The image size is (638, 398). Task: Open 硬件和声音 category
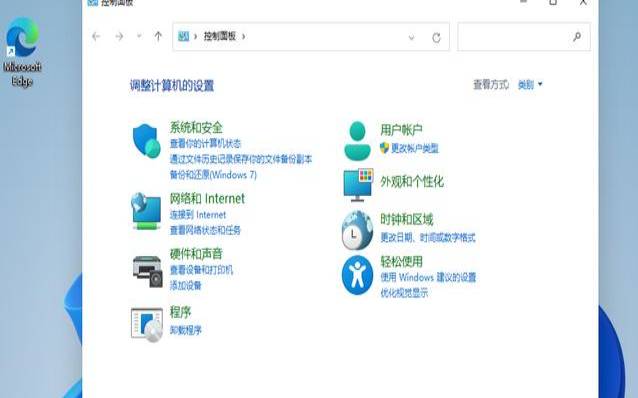click(196, 254)
